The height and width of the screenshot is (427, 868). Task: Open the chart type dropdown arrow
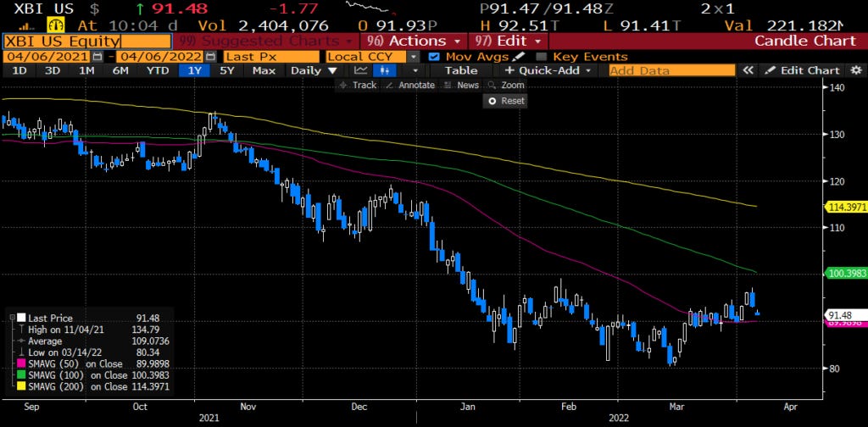[x=415, y=70]
